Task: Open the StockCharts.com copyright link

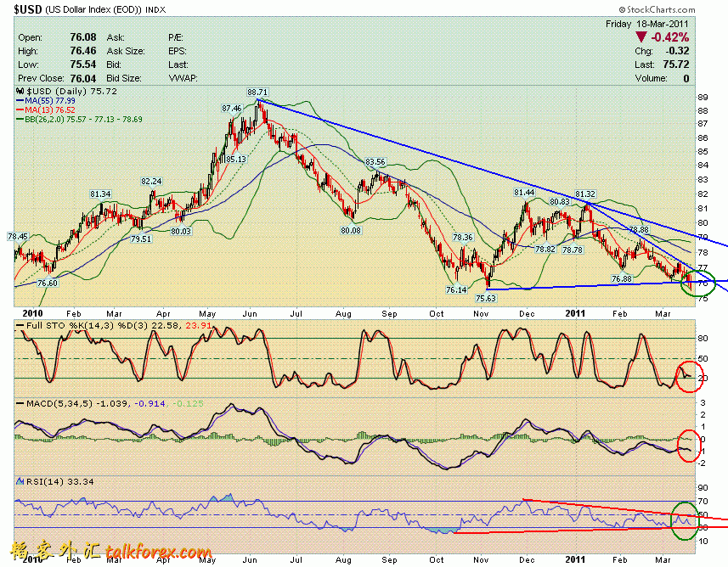Action: pos(657,9)
